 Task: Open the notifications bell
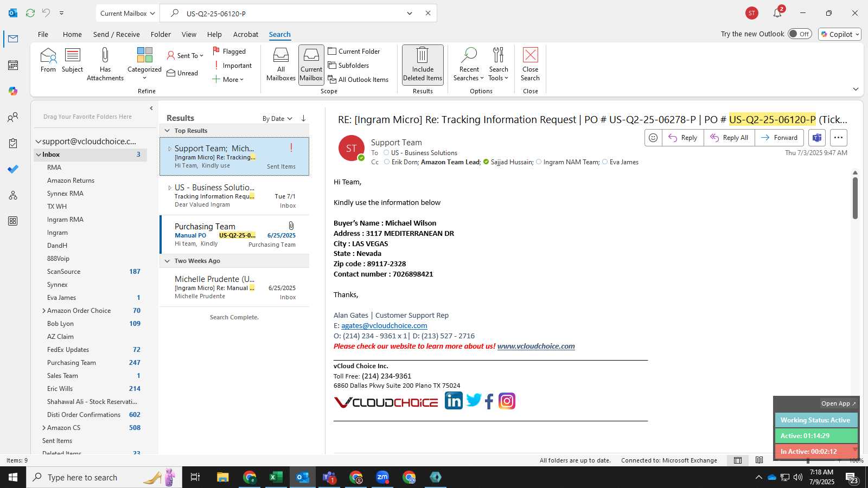pos(777,13)
